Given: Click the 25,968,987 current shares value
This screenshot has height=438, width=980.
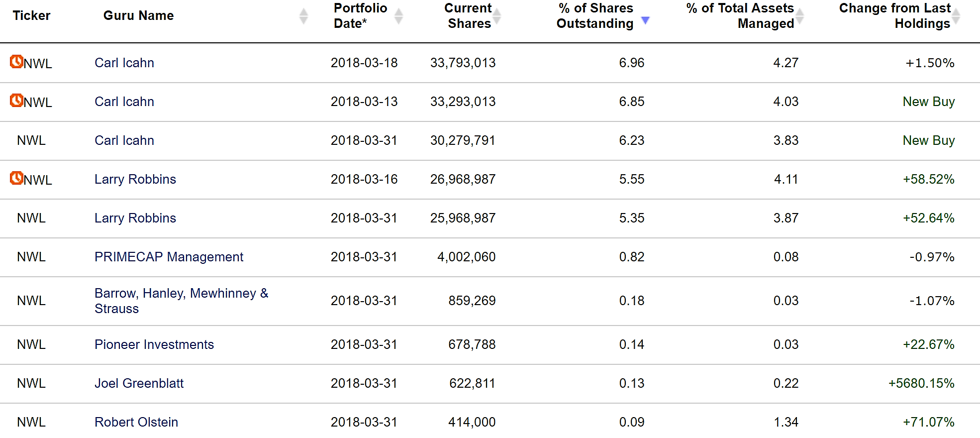Looking at the screenshot, I should point(463,218).
